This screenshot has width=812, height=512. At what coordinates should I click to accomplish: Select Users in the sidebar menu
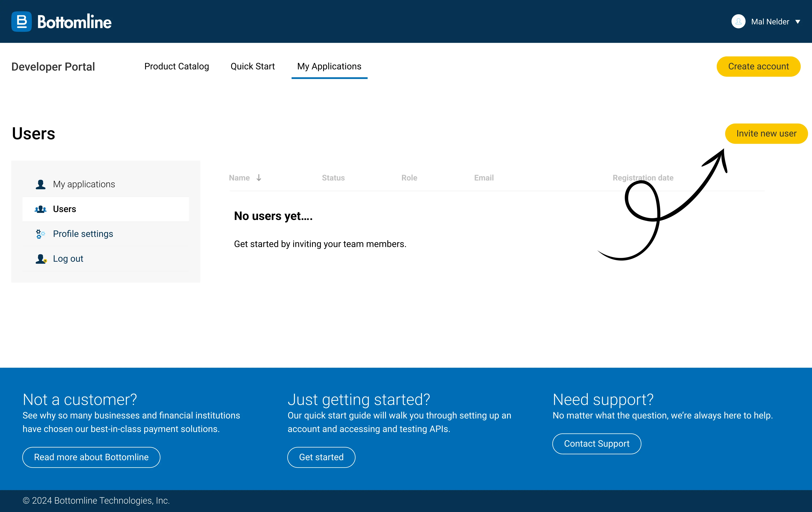click(106, 209)
